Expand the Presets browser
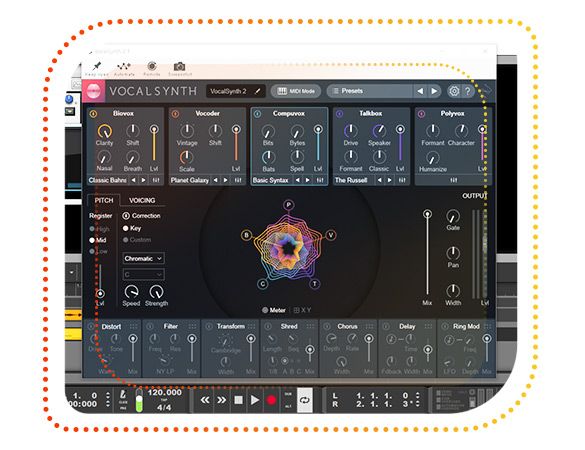The image size is (585, 450). (x=369, y=91)
